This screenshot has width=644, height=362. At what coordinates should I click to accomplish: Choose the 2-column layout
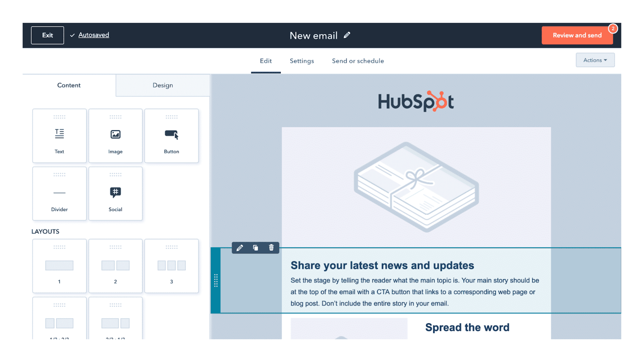tap(115, 266)
